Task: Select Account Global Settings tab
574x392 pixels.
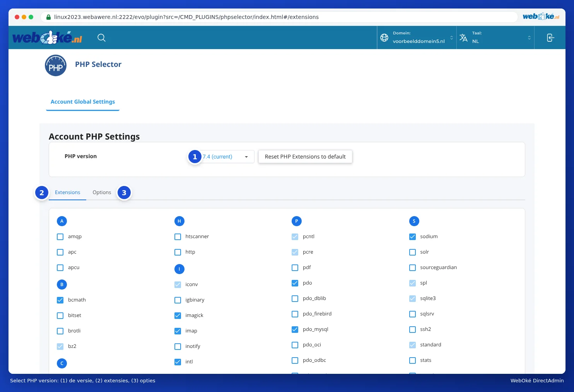Action: click(83, 102)
